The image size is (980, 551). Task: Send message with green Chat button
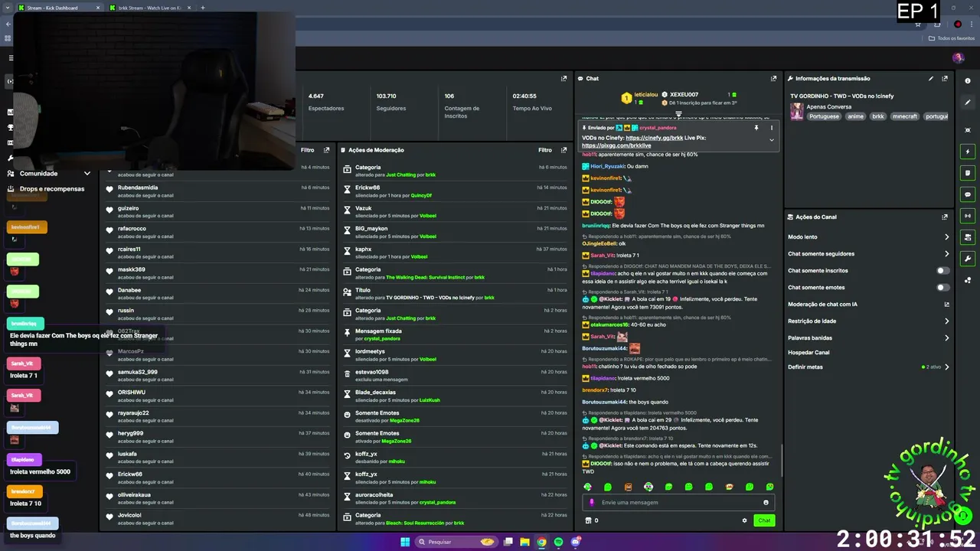[764, 520]
